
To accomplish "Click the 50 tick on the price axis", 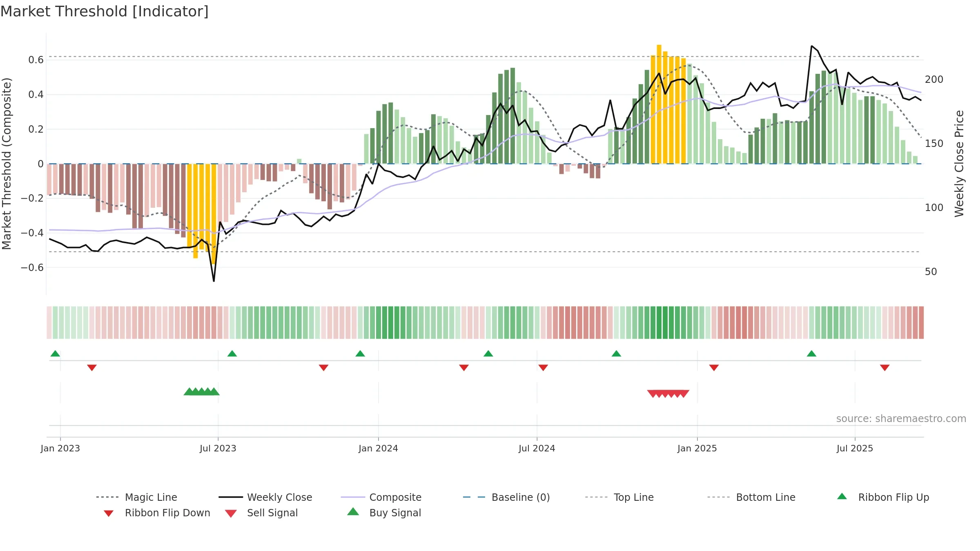I will (931, 272).
